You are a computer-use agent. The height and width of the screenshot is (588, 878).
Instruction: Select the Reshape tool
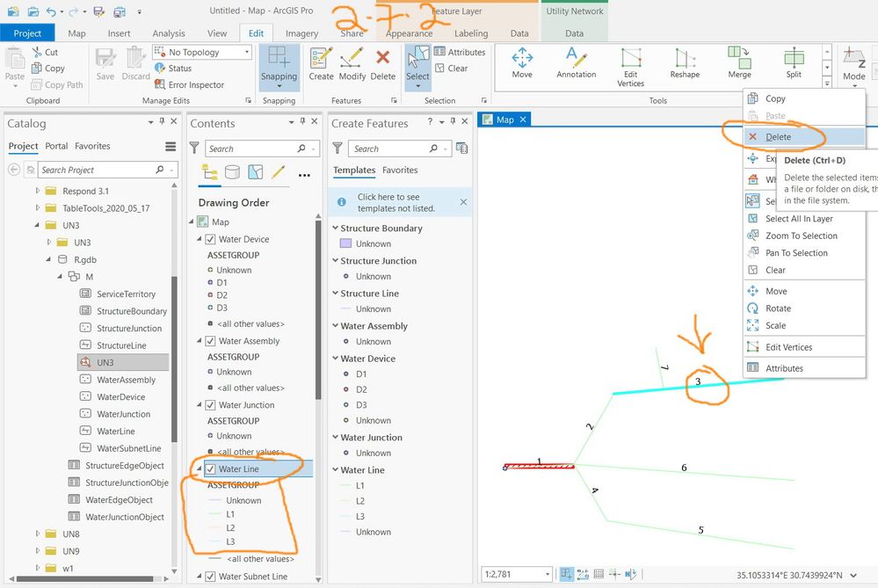click(x=685, y=62)
